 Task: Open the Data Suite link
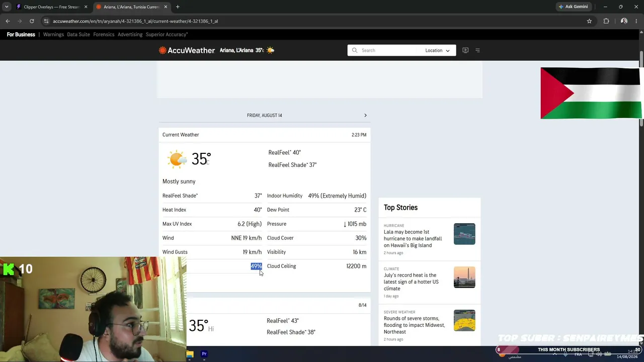coord(78,35)
